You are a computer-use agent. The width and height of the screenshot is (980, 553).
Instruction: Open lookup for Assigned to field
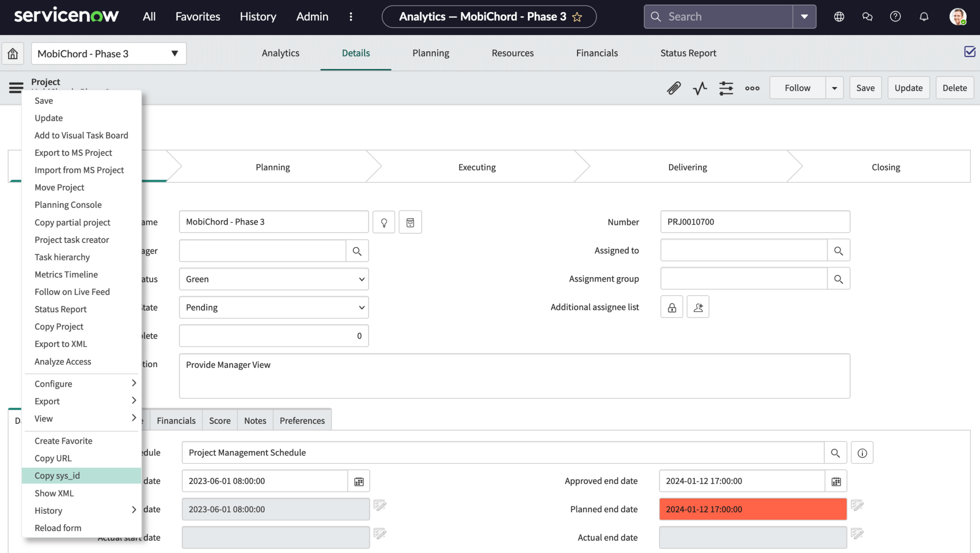click(838, 250)
